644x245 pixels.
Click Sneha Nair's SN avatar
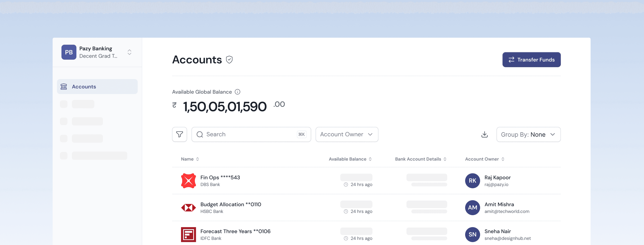(x=472, y=234)
